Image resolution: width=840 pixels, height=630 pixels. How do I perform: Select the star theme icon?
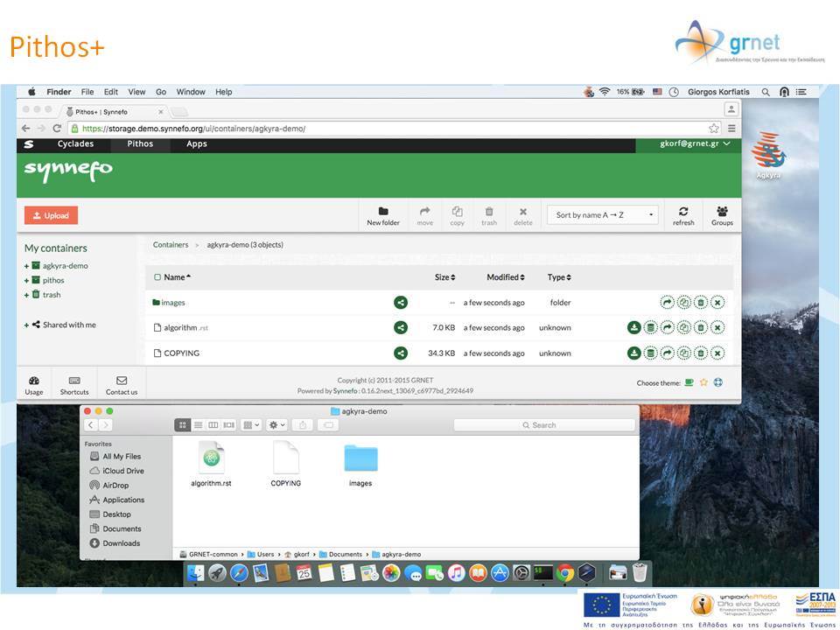(703, 382)
